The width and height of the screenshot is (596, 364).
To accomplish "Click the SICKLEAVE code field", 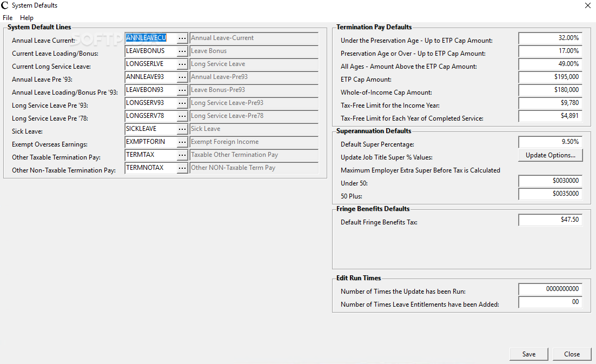I will click(x=151, y=129).
